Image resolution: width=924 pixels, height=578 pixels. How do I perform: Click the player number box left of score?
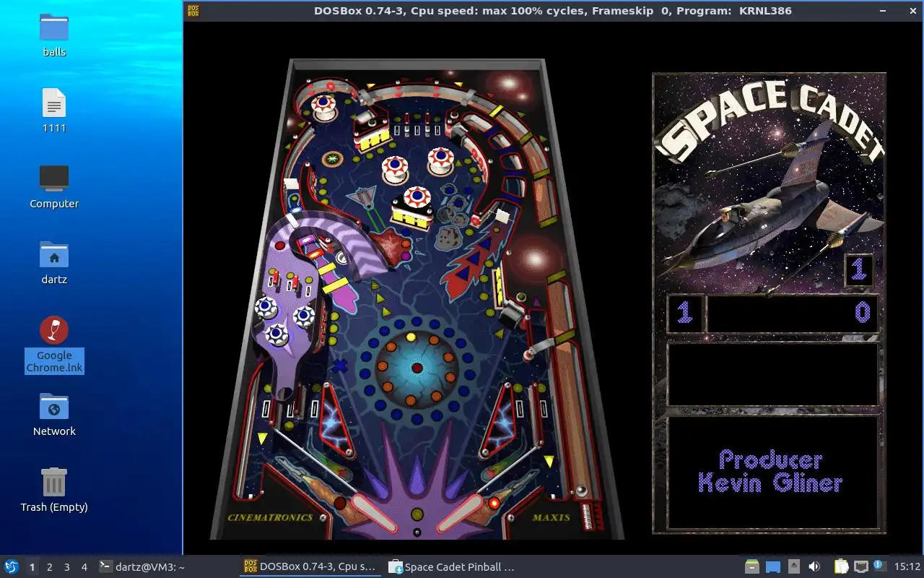684,313
